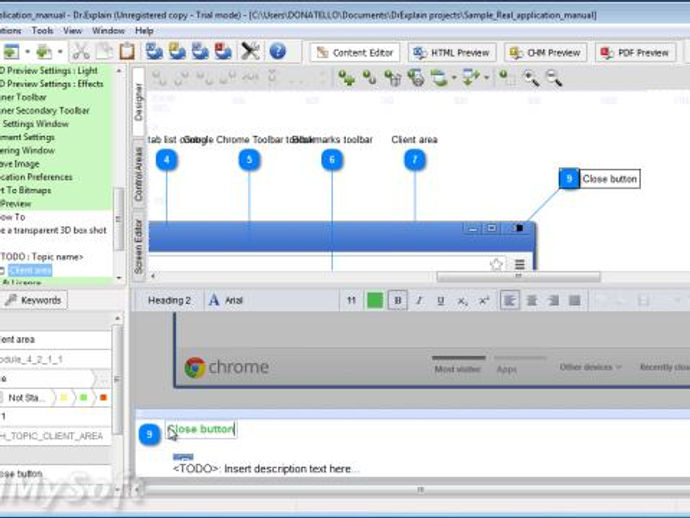Screen dimensions: 690x518
Task: Open settings via wrench-screwdriver icon
Action: pyautogui.click(x=250, y=52)
